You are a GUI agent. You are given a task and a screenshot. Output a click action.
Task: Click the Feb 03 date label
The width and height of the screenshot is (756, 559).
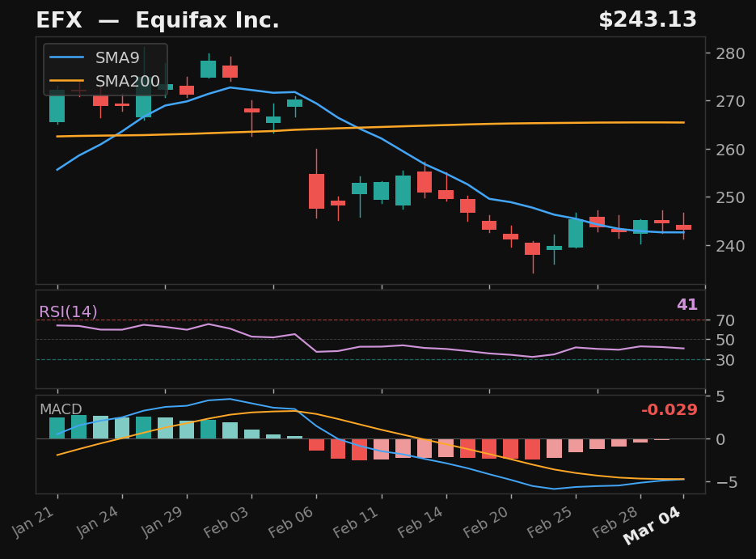point(226,522)
